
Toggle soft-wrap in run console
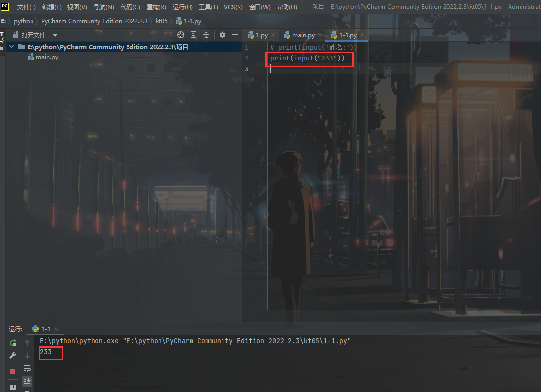tap(27, 368)
